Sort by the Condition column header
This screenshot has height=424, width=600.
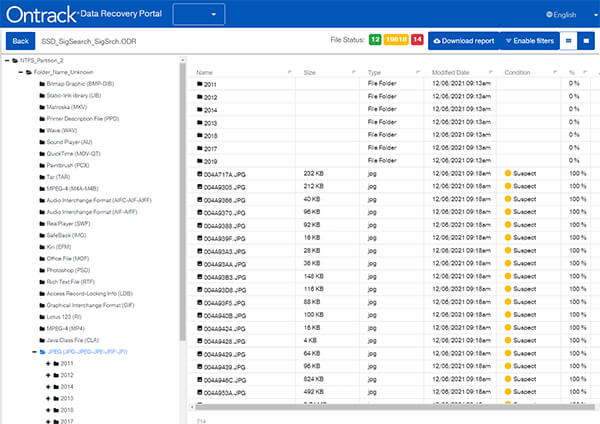click(517, 72)
